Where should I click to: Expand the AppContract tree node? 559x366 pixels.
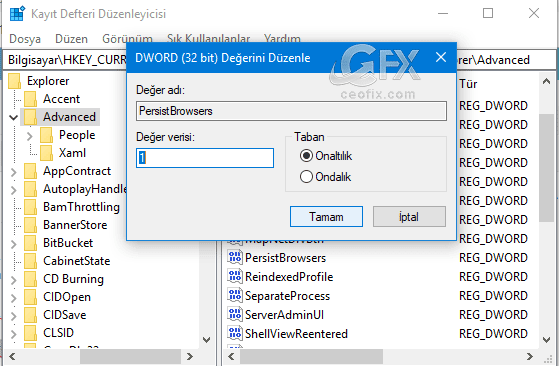tap(14, 172)
